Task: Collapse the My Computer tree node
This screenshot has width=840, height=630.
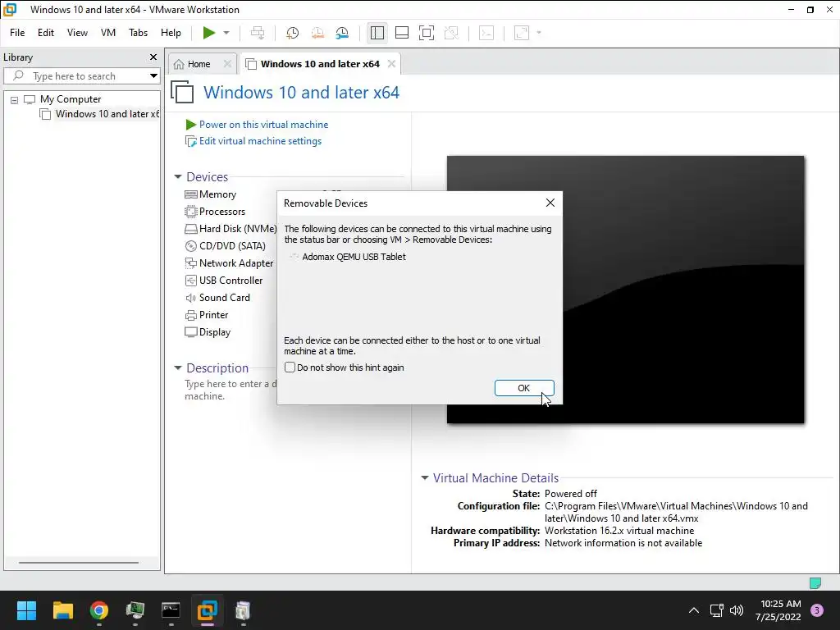Action: coord(15,99)
